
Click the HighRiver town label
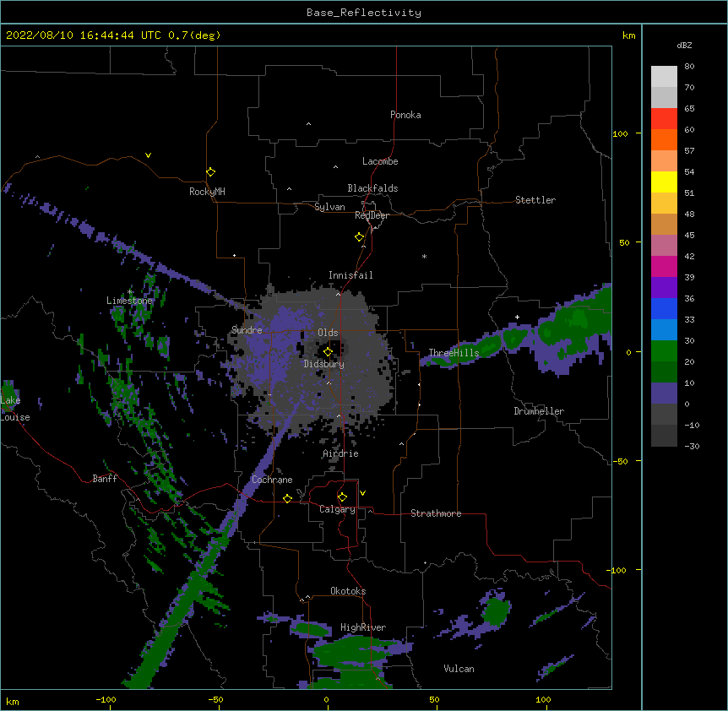pos(362,627)
